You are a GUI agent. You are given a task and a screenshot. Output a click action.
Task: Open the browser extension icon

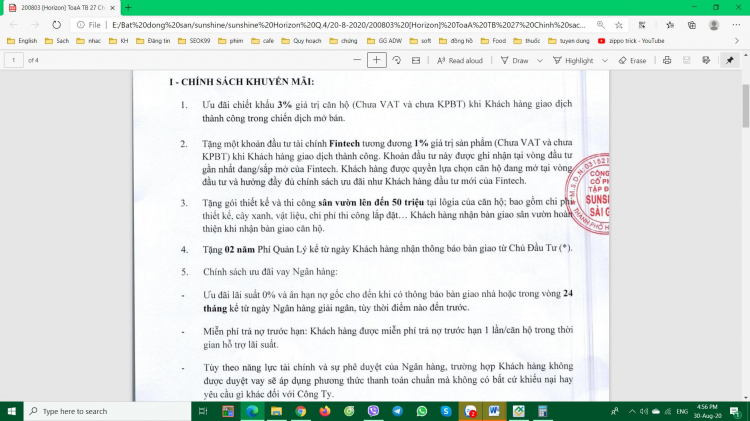[x=642, y=25]
